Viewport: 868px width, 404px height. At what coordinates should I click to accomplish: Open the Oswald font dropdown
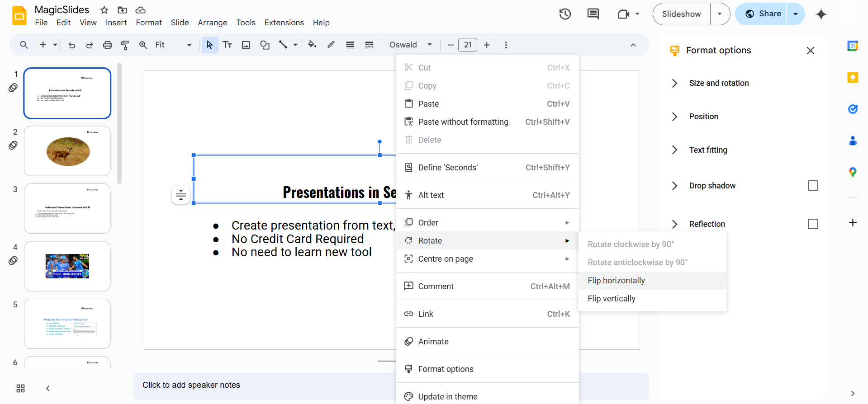411,45
